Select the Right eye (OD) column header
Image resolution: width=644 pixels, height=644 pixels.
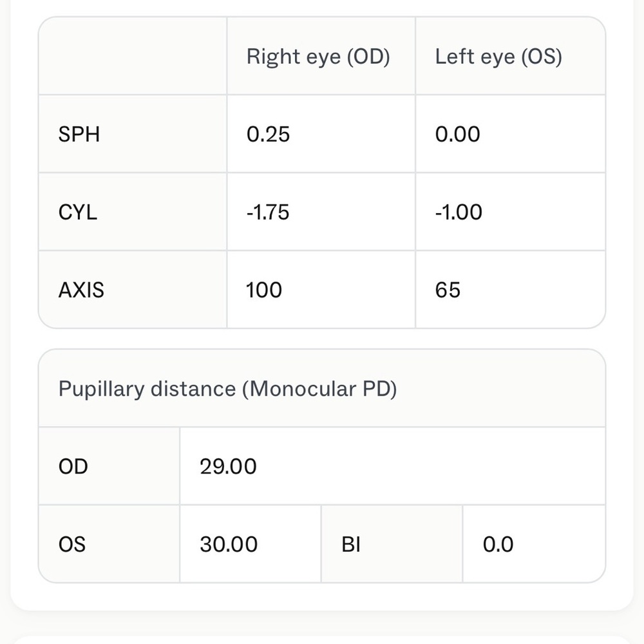pos(318,56)
